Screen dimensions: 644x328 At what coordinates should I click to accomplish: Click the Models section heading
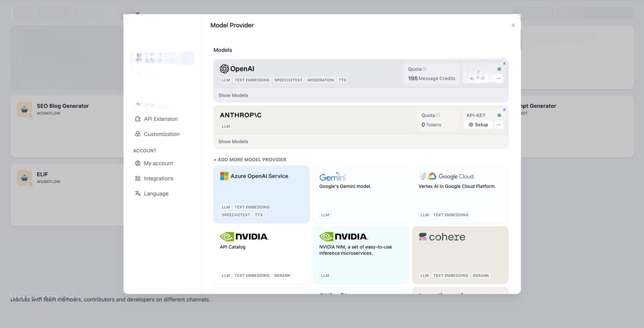(x=223, y=50)
